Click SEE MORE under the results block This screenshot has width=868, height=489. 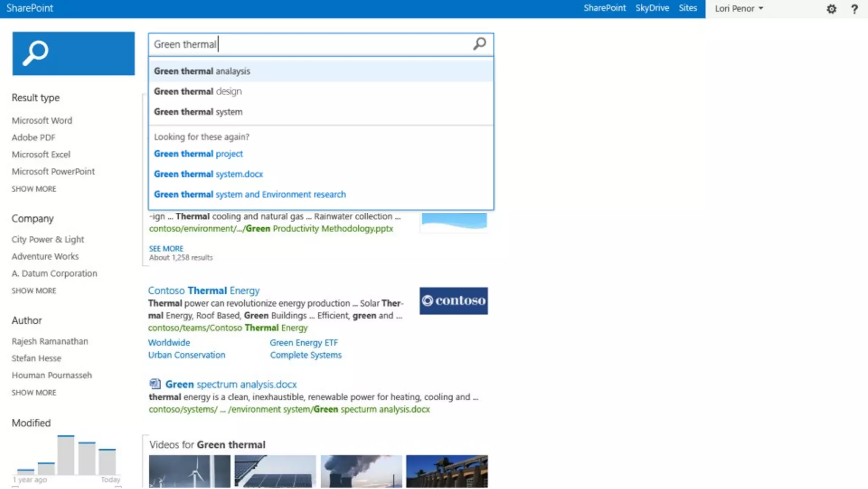point(166,249)
